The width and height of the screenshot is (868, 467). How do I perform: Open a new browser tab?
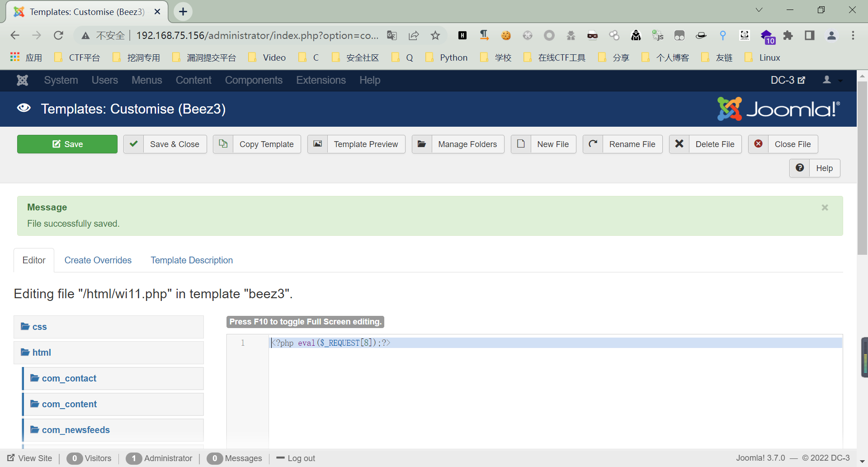[x=183, y=12]
